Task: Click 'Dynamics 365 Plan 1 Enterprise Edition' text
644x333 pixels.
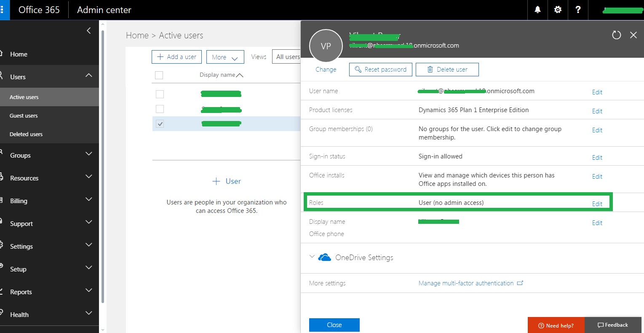Action: 473,110
